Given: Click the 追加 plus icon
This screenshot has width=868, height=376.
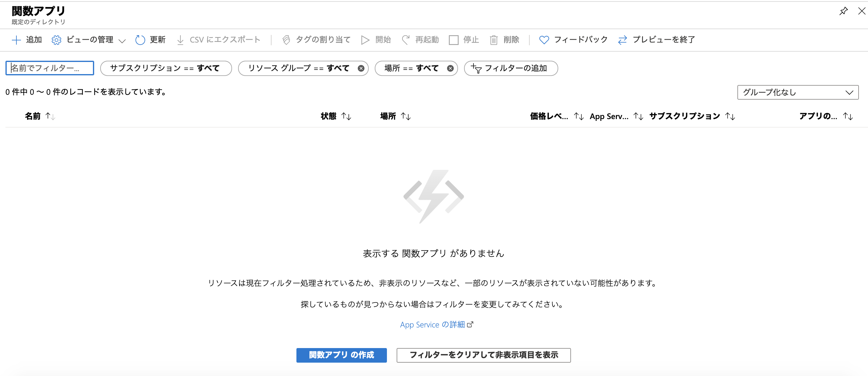Looking at the screenshot, I should tap(16, 40).
